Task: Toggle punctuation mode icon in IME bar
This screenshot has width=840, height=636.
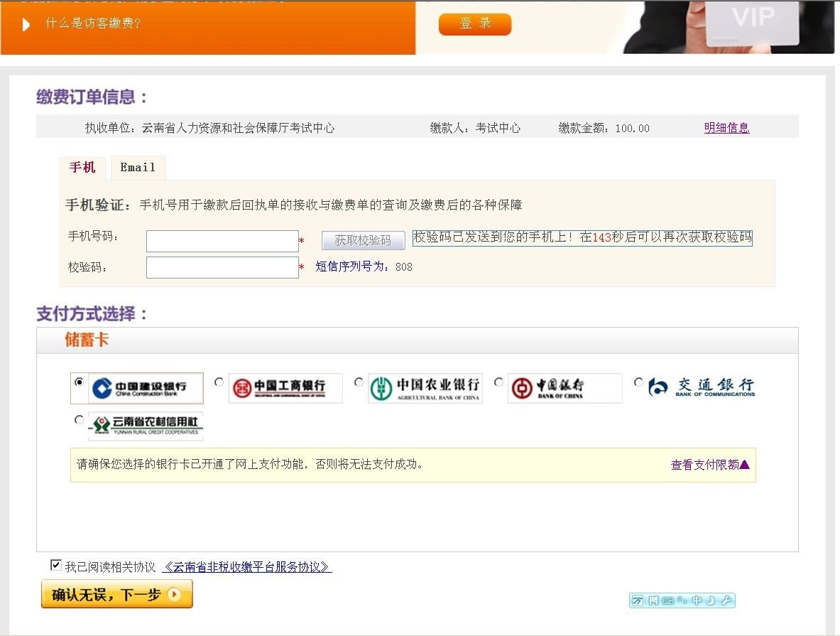Action: click(x=682, y=600)
